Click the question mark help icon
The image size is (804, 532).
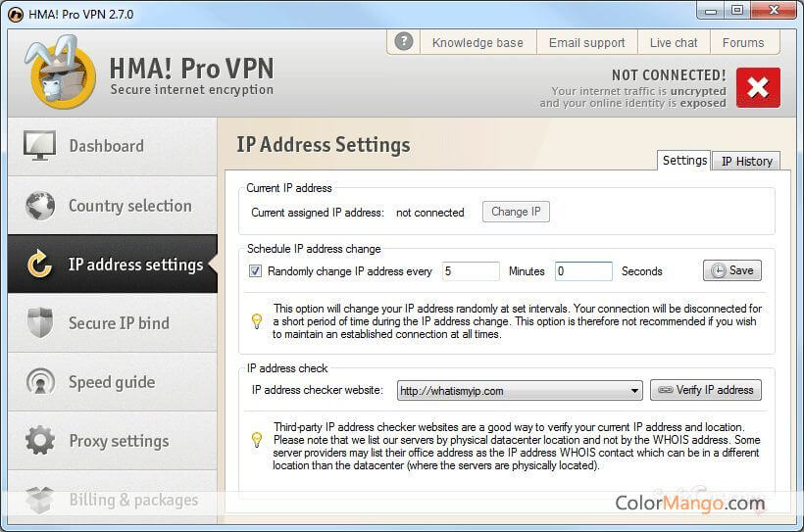(403, 42)
